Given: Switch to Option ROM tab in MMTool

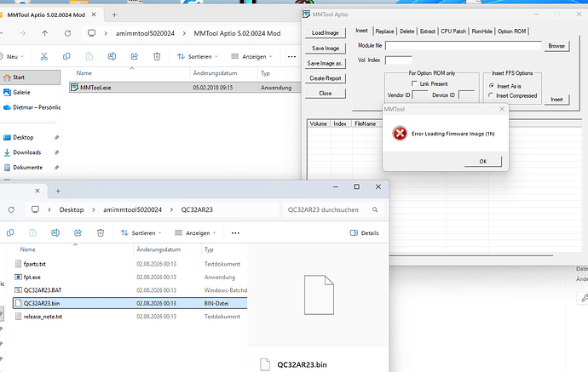Looking at the screenshot, I should [512, 31].
